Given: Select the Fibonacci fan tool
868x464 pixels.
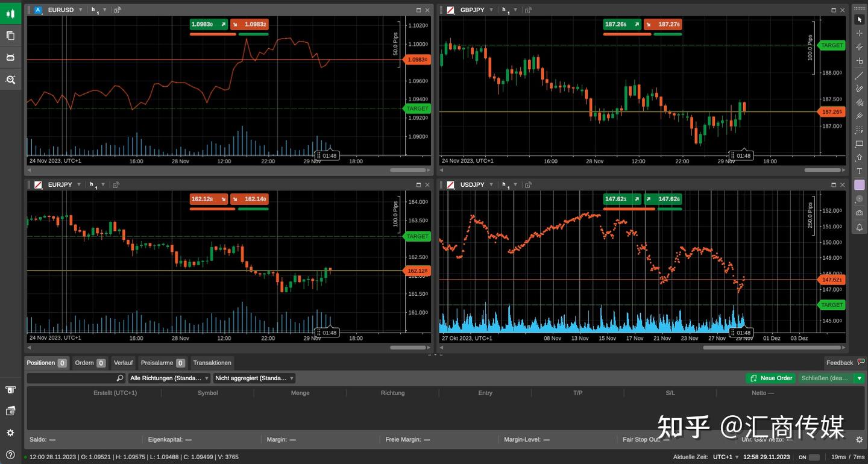Looking at the screenshot, I should click(860, 102).
